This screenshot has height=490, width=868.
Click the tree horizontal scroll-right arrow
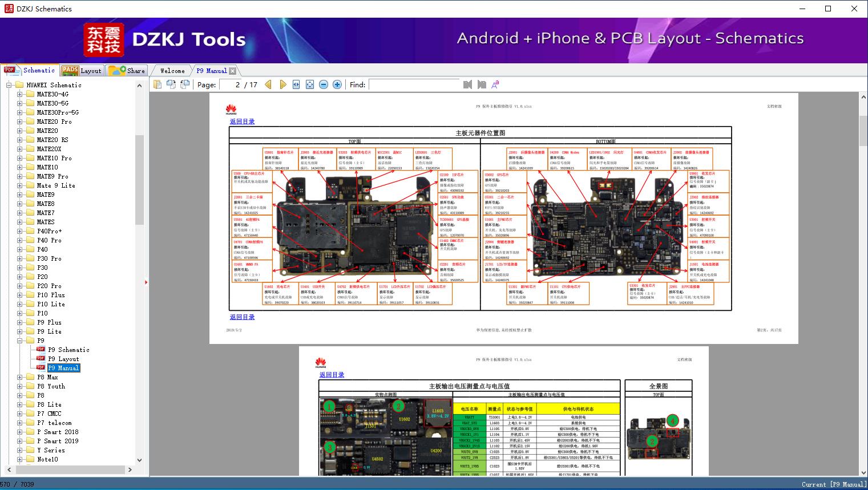coord(130,470)
